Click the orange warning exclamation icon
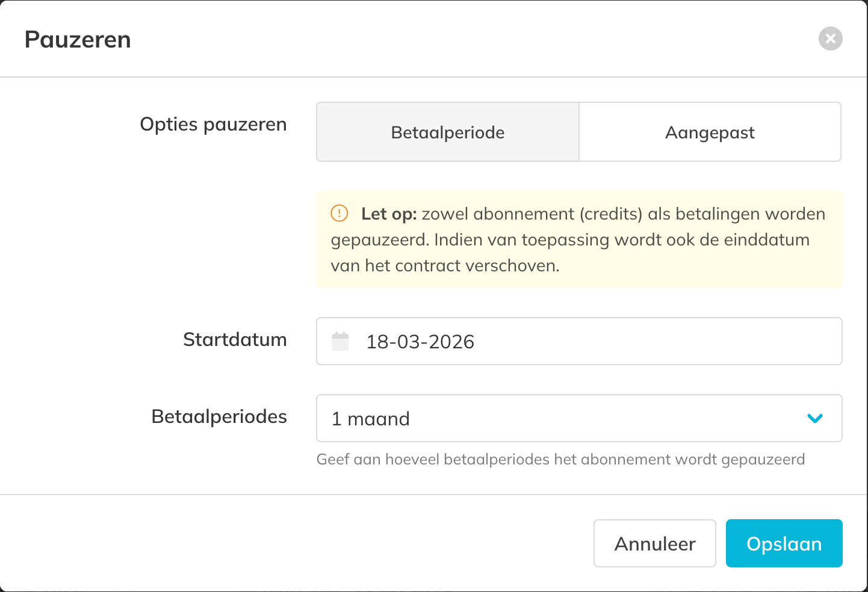This screenshot has width=868, height=592. (339, 213)
